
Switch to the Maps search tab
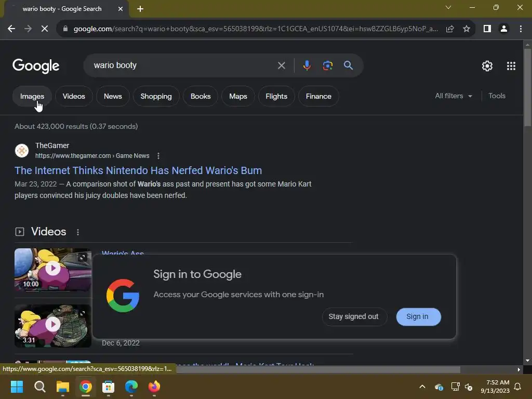click(x=238, y=96)
